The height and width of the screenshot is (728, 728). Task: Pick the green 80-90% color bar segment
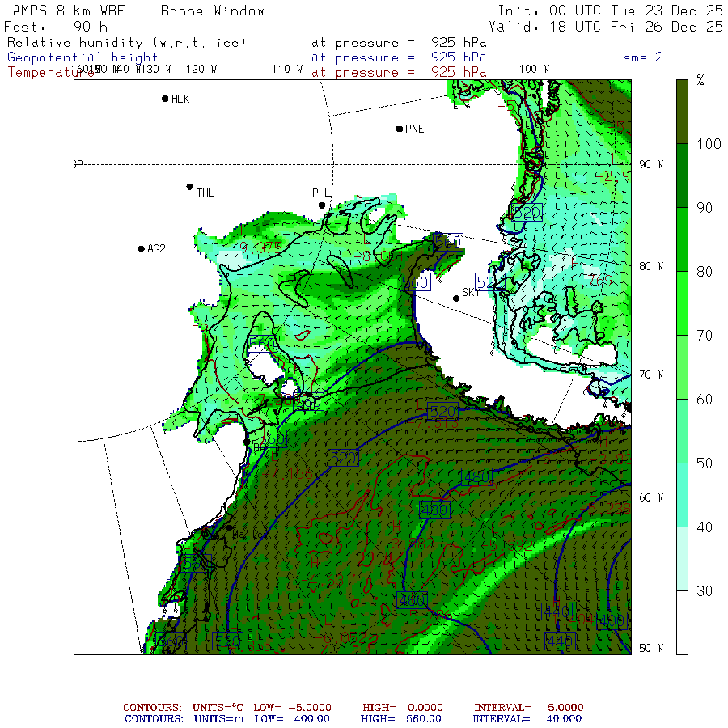tap(682, 239)
